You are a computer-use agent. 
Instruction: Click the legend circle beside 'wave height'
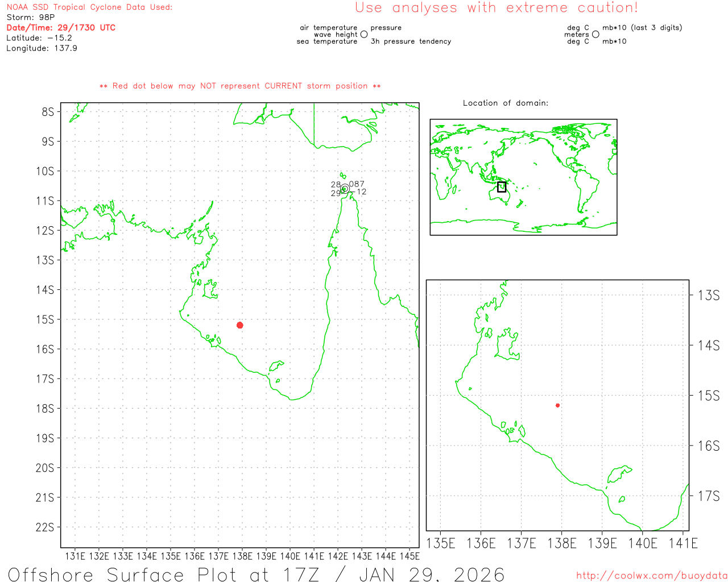364,34
